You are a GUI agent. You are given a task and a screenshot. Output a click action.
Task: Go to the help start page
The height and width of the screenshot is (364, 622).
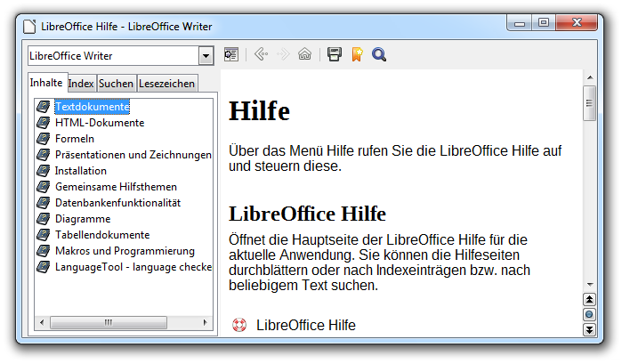pos(304,55)
